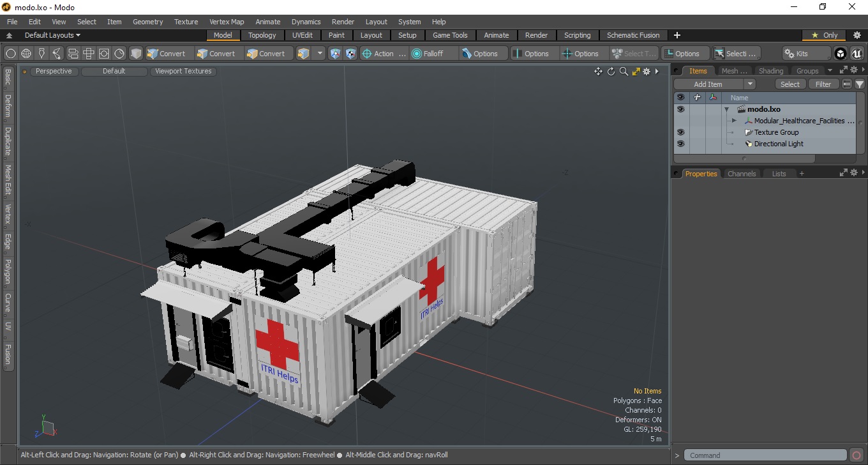Viewport: 868px width, 465px height.
Task: Click Properties panel gear settings icon
Action: coord(854,173)
